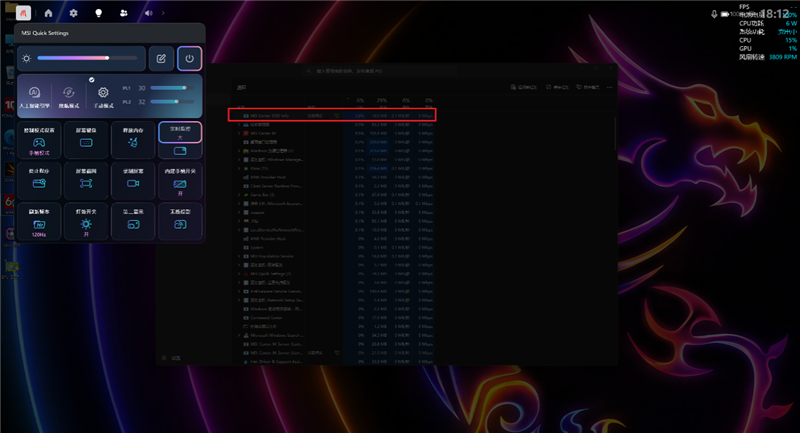The image size is (800, 433).
Task: Click the microphone icon in top status bar
Action: [x=714, y=14]
